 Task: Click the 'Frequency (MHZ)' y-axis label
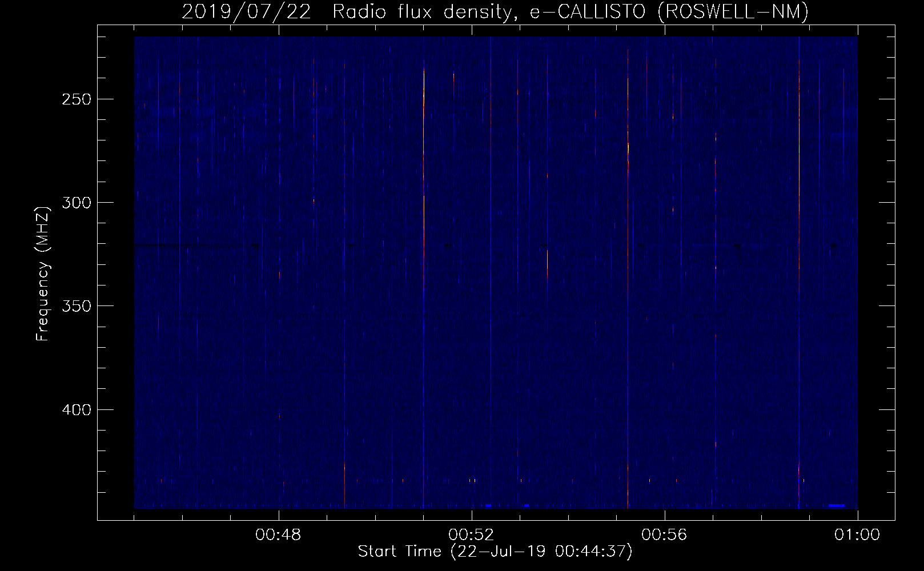43,274
